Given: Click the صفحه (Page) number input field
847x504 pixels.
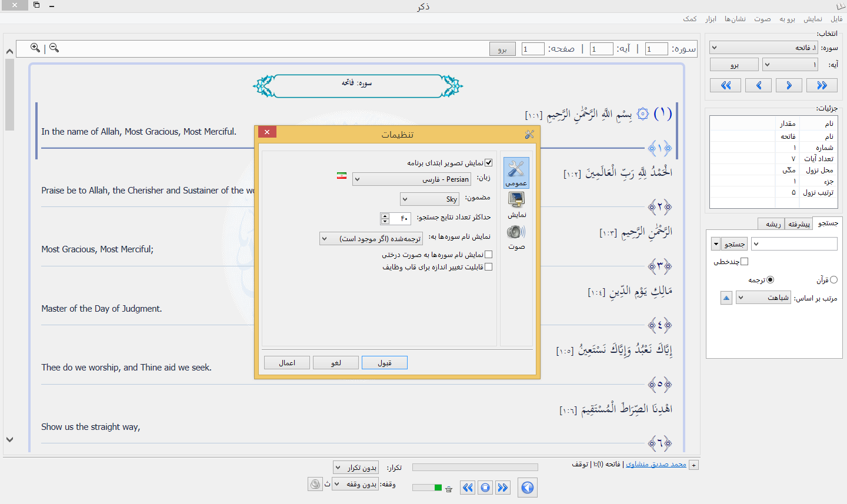Looking at the screenshot, I should coord(533,49).
